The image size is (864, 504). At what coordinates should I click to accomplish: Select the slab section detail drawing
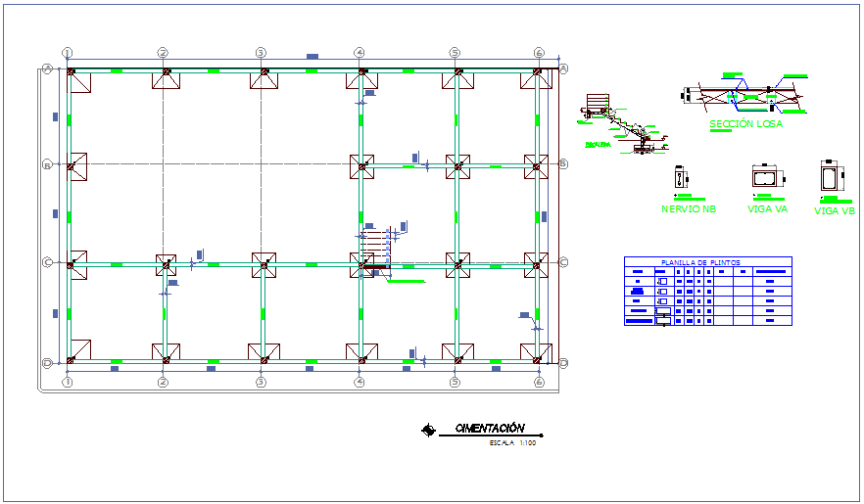coord(746,96)
